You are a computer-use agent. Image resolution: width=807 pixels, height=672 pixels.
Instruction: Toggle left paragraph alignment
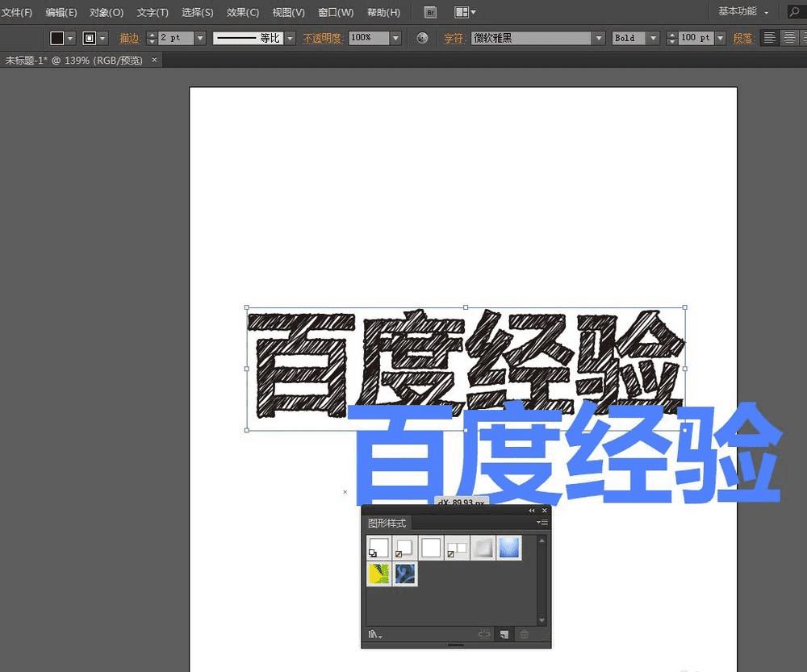pyautogui.click(x=770, y=38)
